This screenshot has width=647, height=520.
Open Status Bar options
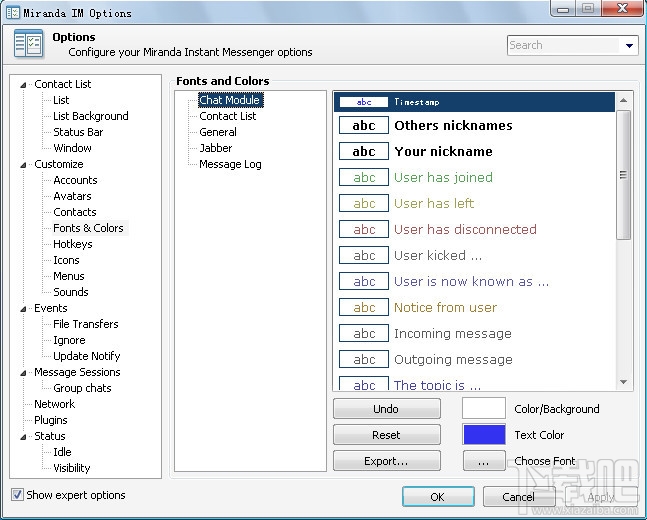click(x=78, y=132)
